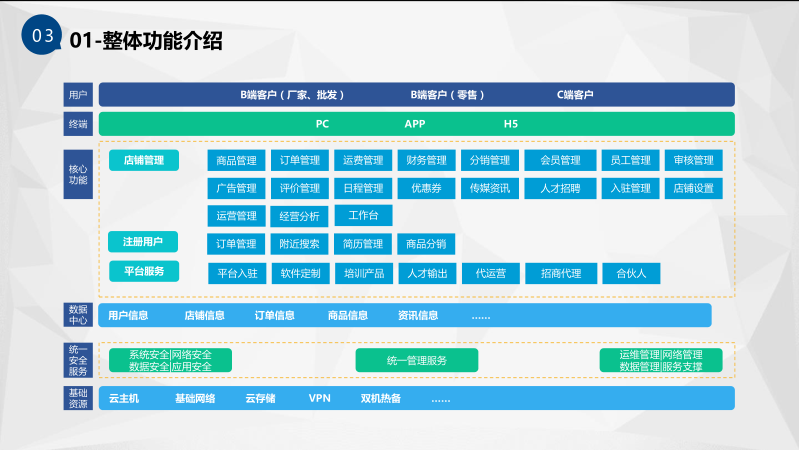
Task: Choose the 人才输出 box
Action: tap(428, 273)
